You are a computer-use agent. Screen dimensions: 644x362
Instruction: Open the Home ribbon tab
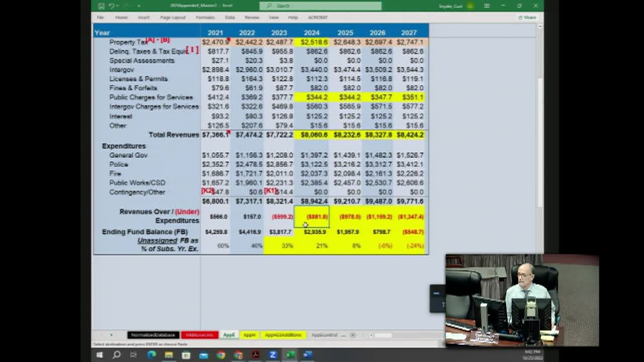pos(121,17)
